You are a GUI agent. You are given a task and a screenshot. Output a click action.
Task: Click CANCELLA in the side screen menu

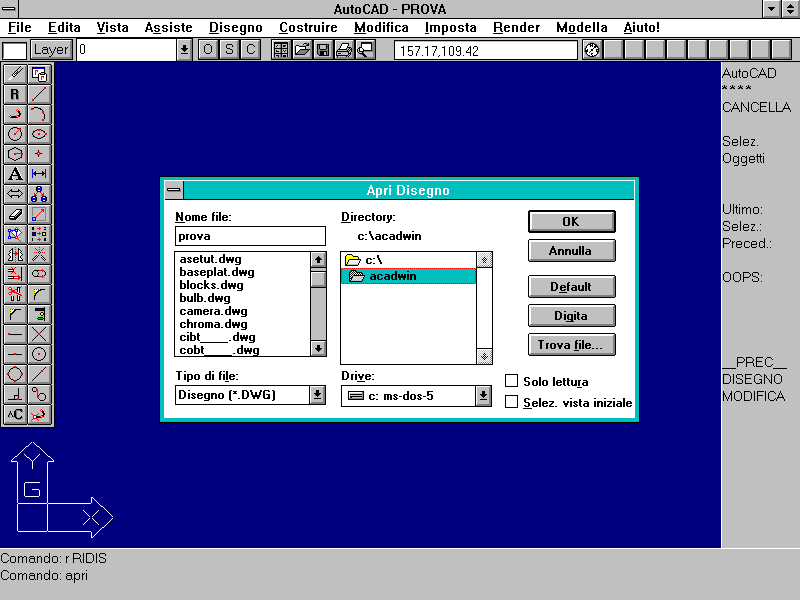pyautogui.click(x=756, y=107)
